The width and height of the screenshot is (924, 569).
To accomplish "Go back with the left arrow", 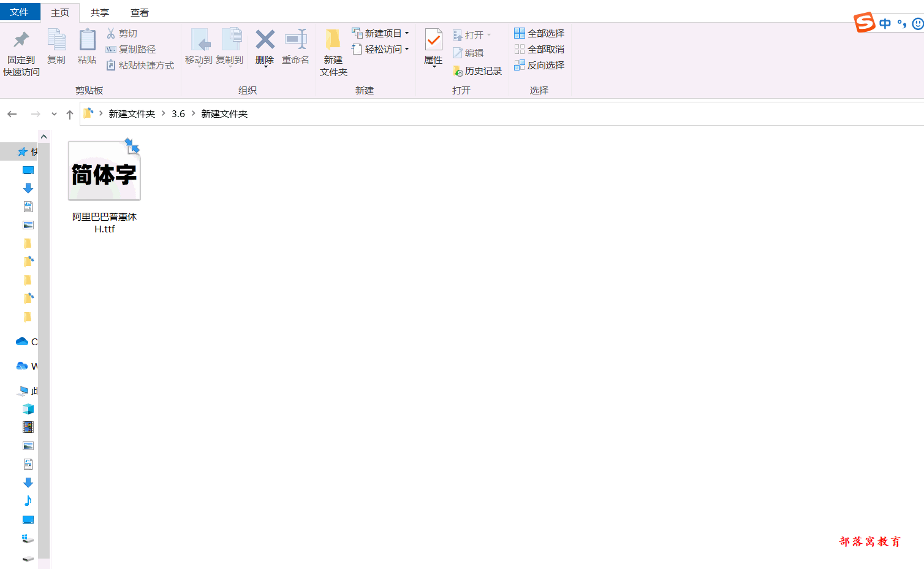I will point(12,114).
